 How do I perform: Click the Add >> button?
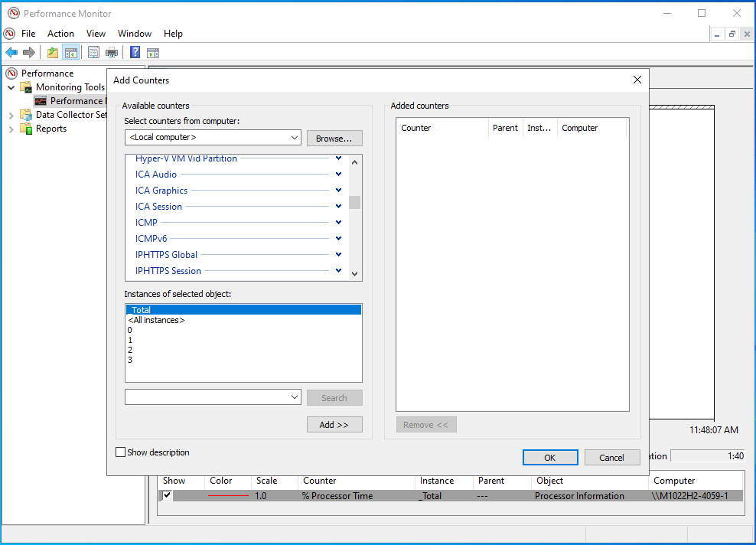click(x=334, y=425)
